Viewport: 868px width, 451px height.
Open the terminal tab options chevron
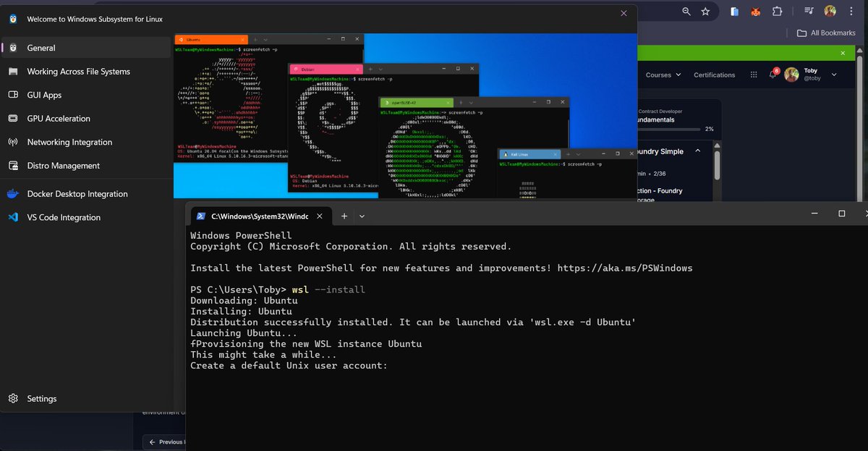tap(362, 216)
